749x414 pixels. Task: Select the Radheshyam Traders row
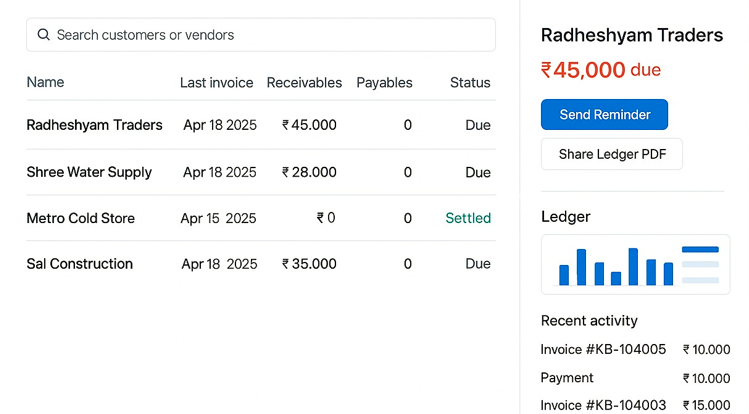click(x=261, y=125)
